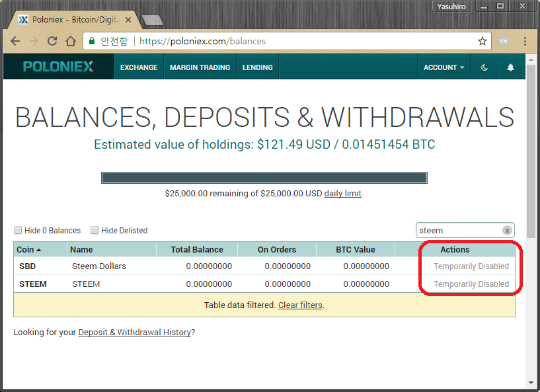Click the estimated holdings value text

coord(264,144)
